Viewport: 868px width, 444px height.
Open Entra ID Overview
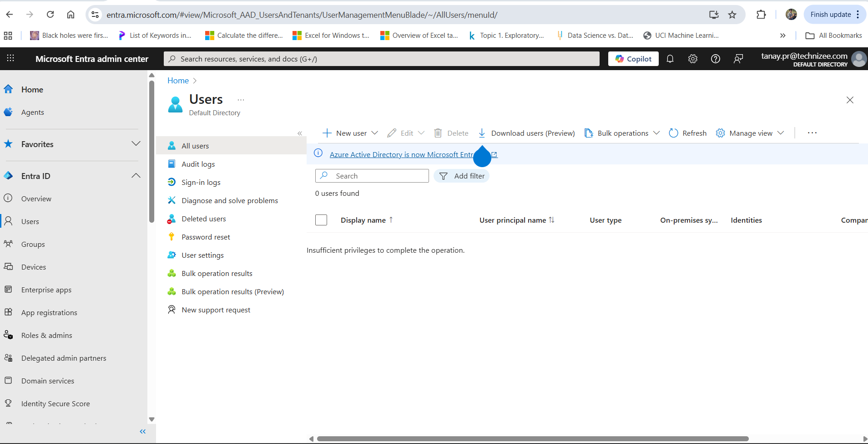tap(36, 199)
